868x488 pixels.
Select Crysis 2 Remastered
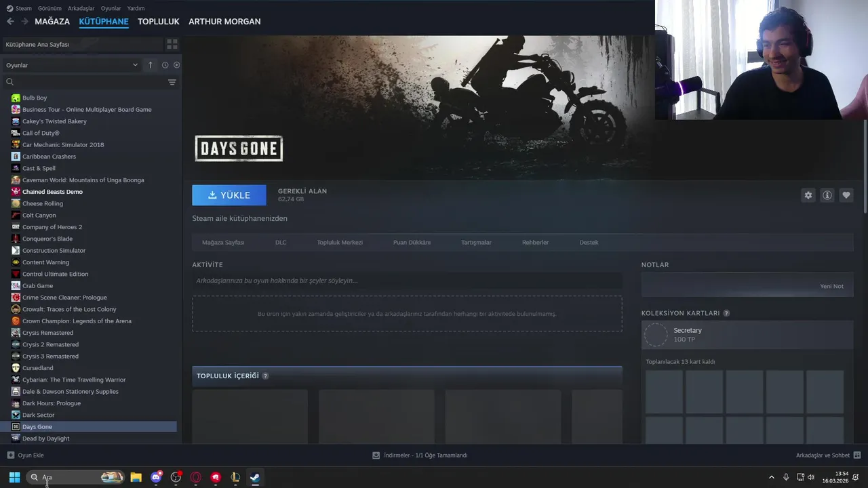point(50,344)
